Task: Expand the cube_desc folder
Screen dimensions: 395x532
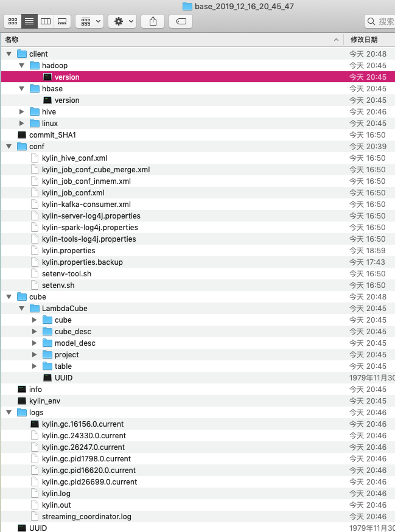Action: pos(34,332)
